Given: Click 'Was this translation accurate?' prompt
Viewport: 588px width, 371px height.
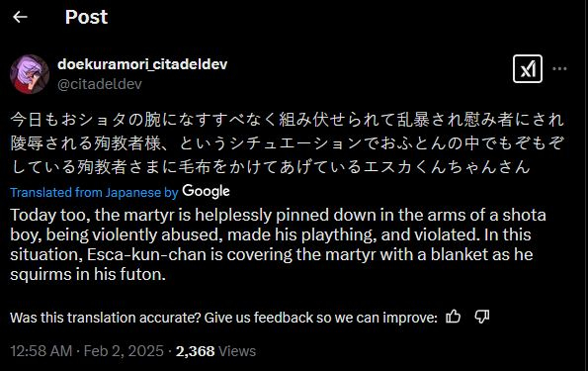Looking at the screenshot, I should [x=106, y=318].
